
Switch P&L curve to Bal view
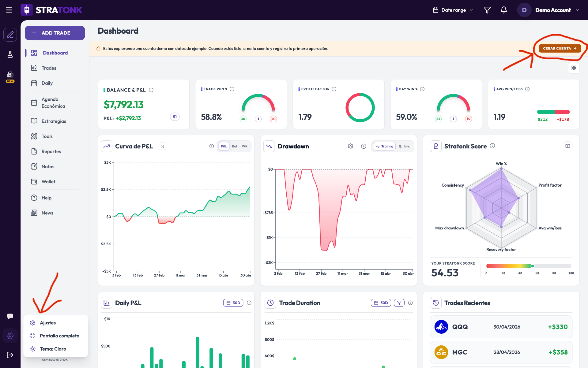click(x=234, y=146)
